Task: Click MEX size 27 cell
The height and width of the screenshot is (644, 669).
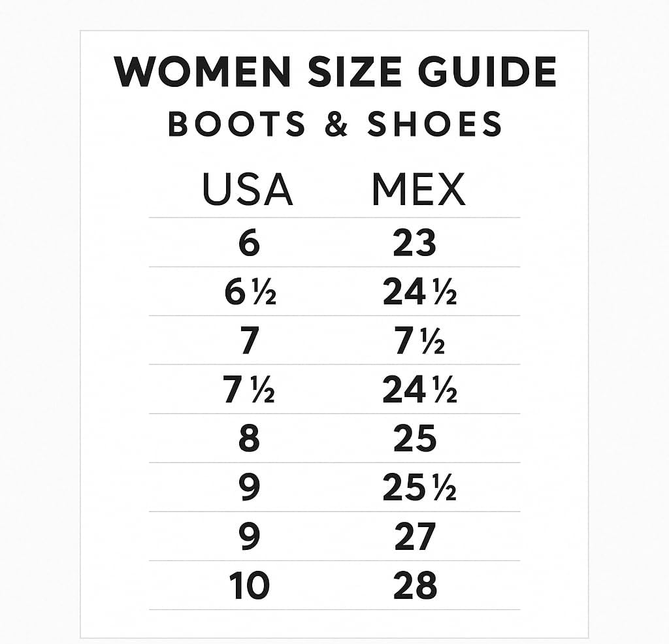Action: pos(414,537)
